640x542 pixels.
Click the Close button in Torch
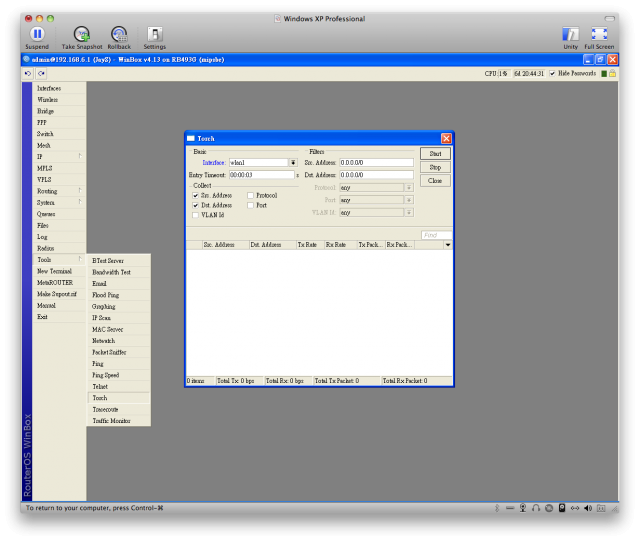coord(435,180)
